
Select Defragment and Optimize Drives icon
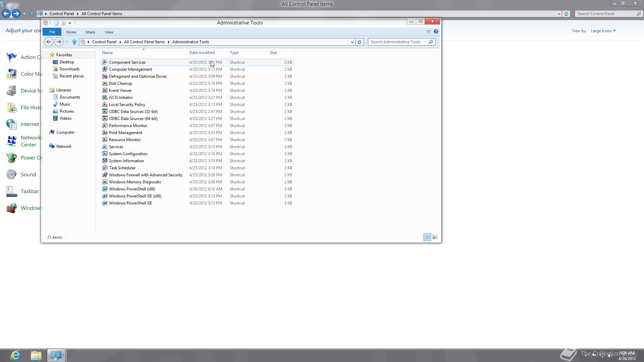[x=105, y=76]
